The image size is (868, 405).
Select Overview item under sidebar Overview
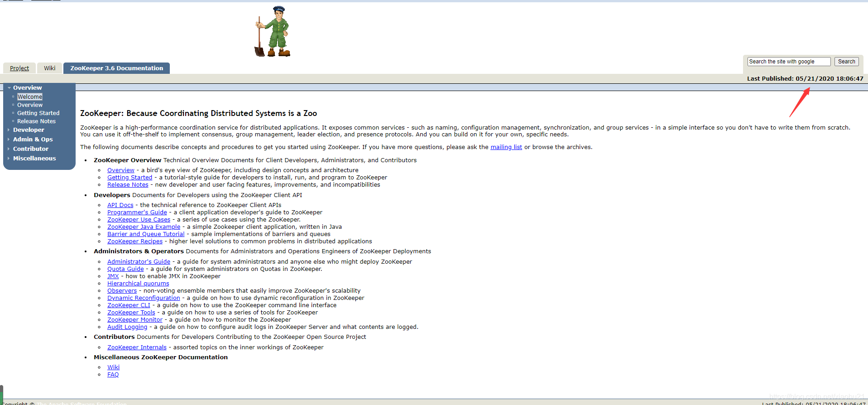(x=30, y=105)
